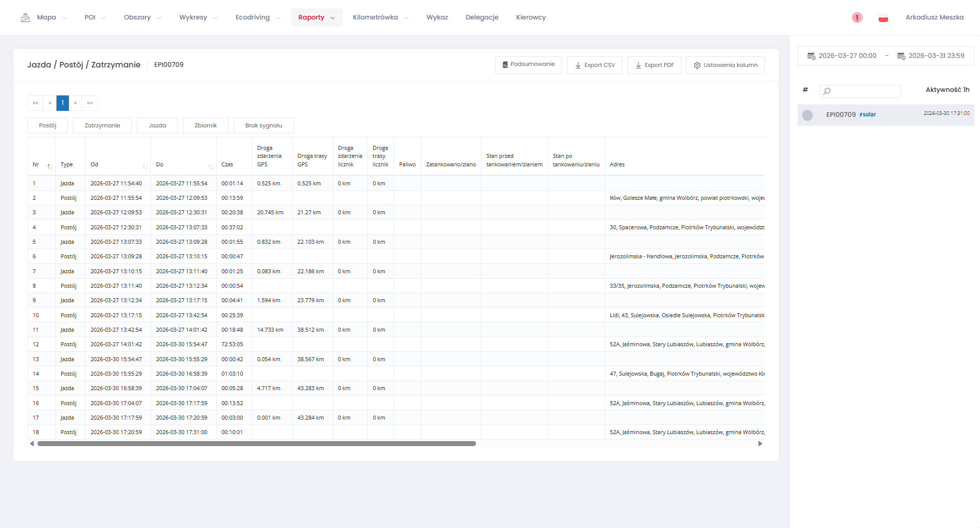Click the map icon beside Mapa
The image size is (980, 528).
[25, 17]
